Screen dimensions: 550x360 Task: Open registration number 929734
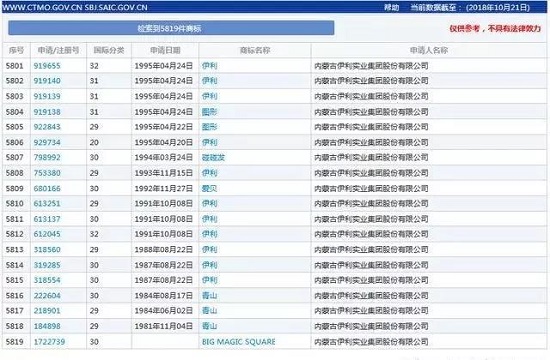[x=47, y=142]
